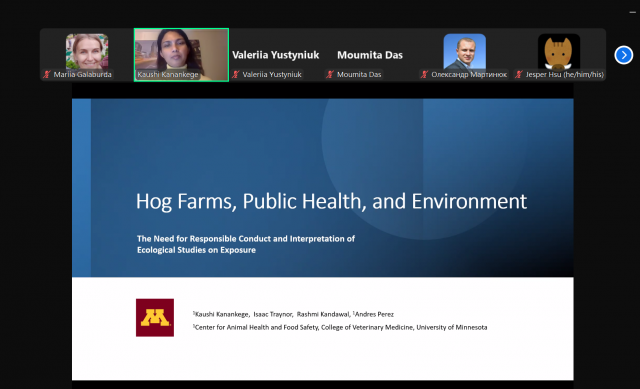The image size is (640, 389).
Task: Click the Center for Animal Health affiliation line
Action: tap(340, 327)
